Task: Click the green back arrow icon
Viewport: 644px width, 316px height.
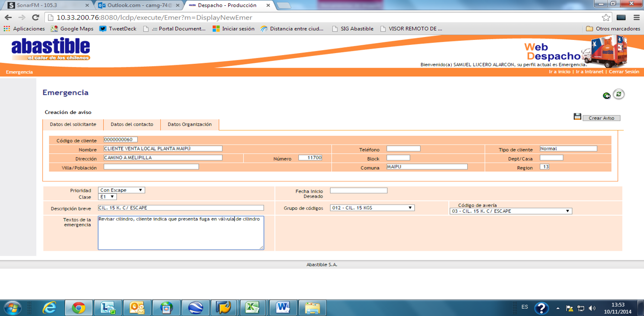Action: click(x=607, y=95)
